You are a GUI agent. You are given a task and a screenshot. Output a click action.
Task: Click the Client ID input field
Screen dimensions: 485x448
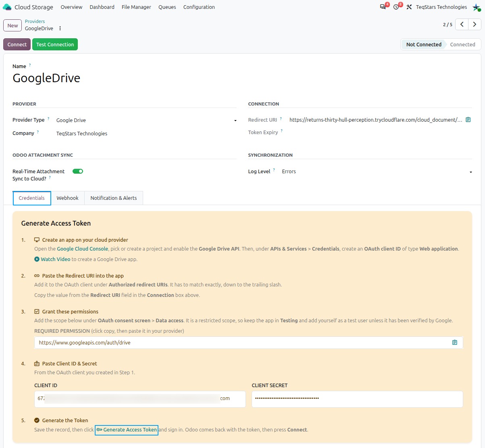(x=140, y=398)
